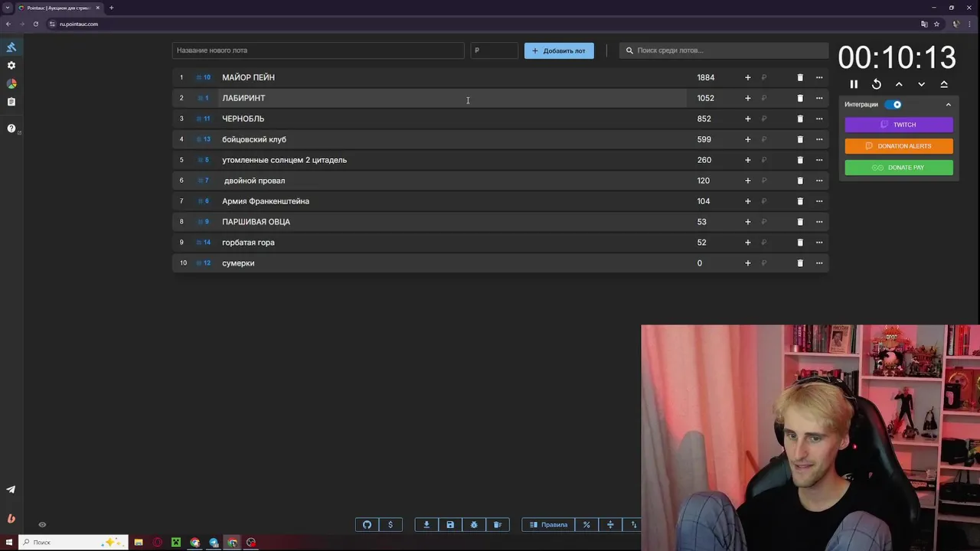
Task: Focus the Название нового лота field
Action: [318, 51]
